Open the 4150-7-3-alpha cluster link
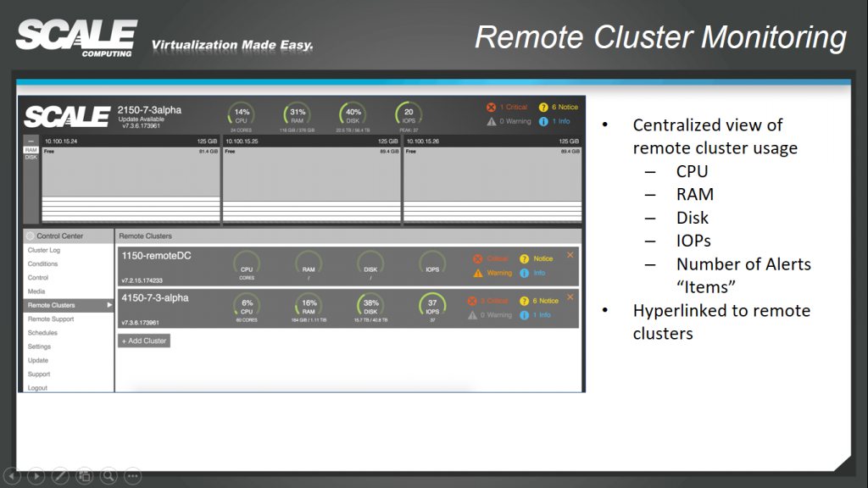The height and width of the screenshot is (488, 868). pyautogui.click(x=155, y=297)
